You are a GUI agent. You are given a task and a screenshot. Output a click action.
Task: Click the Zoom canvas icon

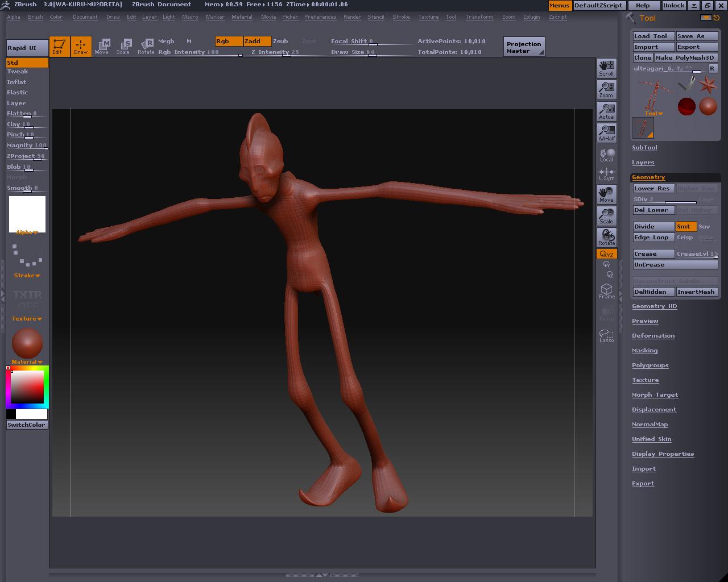(x=606, y=89)
